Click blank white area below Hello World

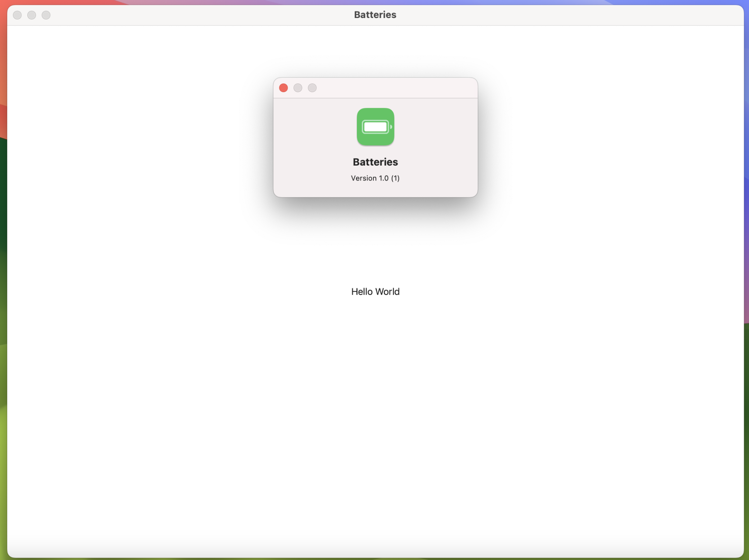pyautogui.click(x=375, y=412)
